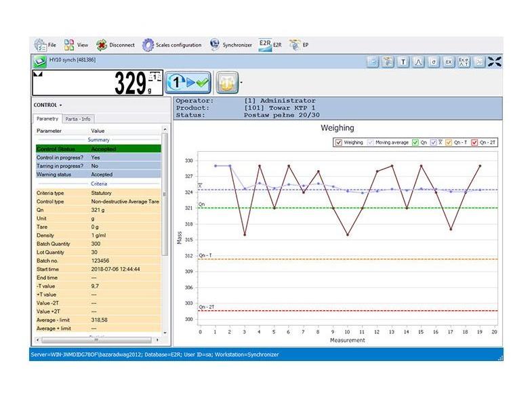The image size is (532, 399).
Task: Click the Value column header
Action: (98, 131)
